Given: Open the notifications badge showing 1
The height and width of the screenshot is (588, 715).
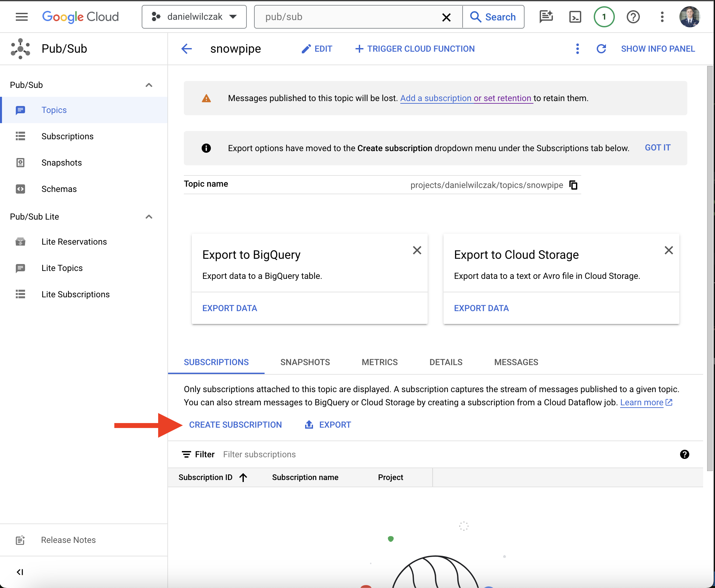Looking at the screenshot, I should 604,16.
